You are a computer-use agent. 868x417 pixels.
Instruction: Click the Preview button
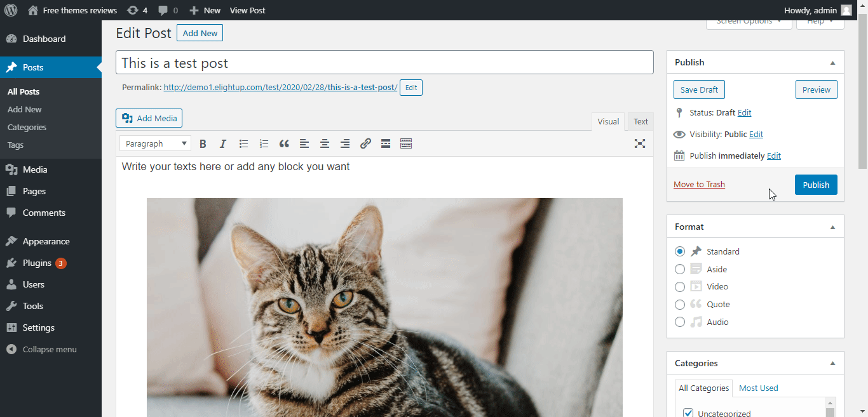click(x=816, y=89)
